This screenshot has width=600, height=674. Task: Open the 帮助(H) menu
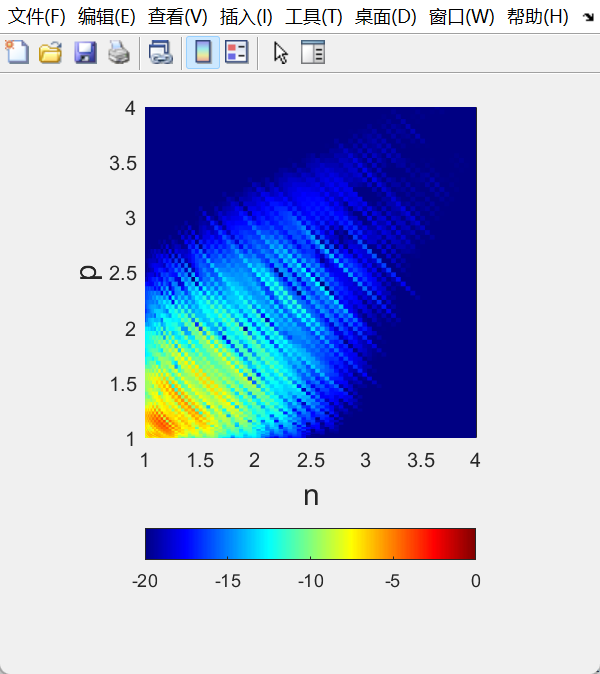click(538, 17)
